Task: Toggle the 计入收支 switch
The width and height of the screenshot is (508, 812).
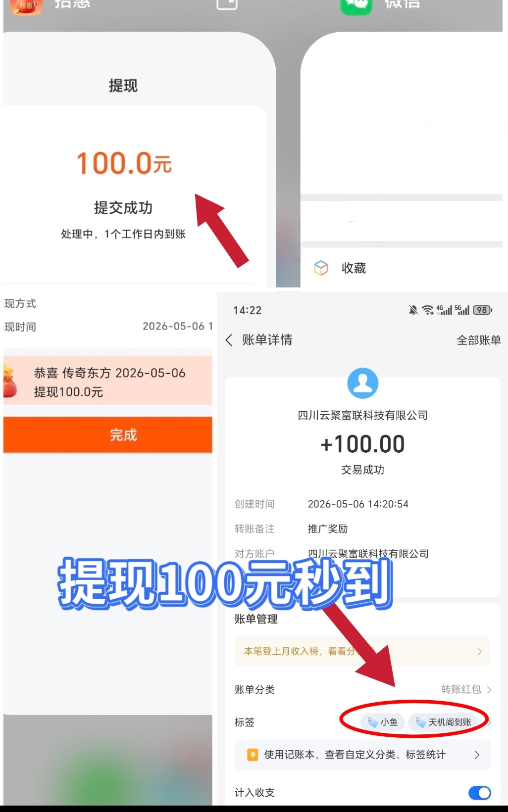Action: pyautogui.click(x=479, y=793)
